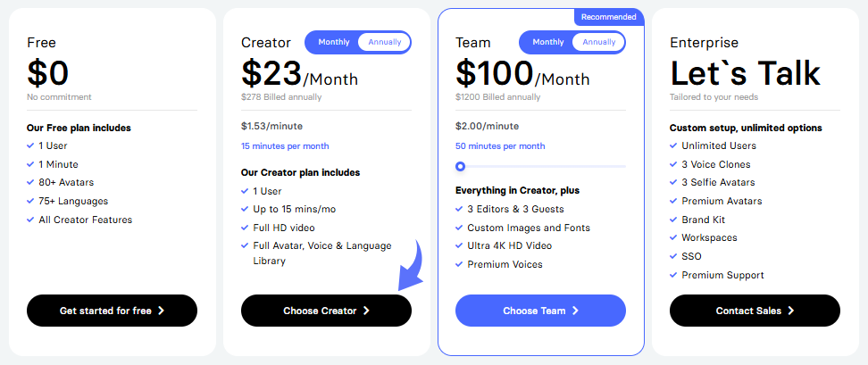Image resolution: width=868 pixels, height=365 pixels.
Task: Click Get started for free button
Action: pos(112,311)
